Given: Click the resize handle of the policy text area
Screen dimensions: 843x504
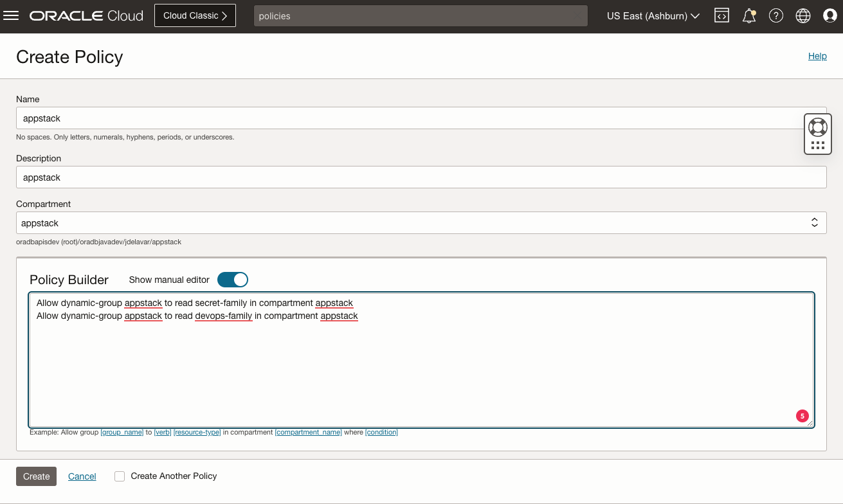Looking at the screenshot, I should click(810, 423).
